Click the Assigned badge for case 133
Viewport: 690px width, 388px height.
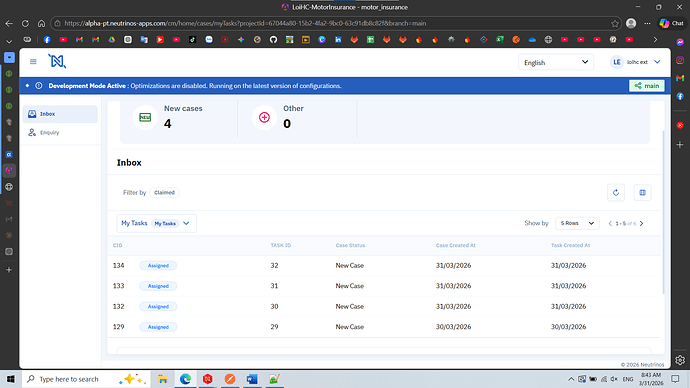pyautogui.click(x=158, y=286)
